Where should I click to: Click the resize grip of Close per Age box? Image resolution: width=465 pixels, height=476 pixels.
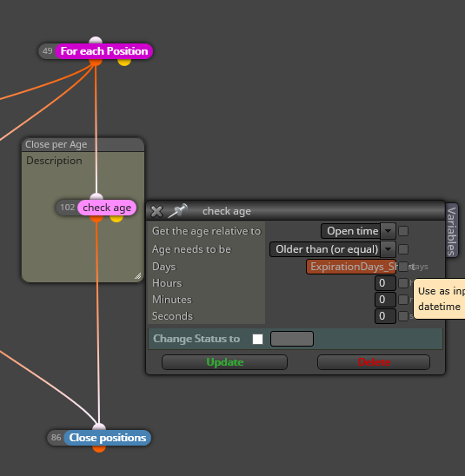138,275
